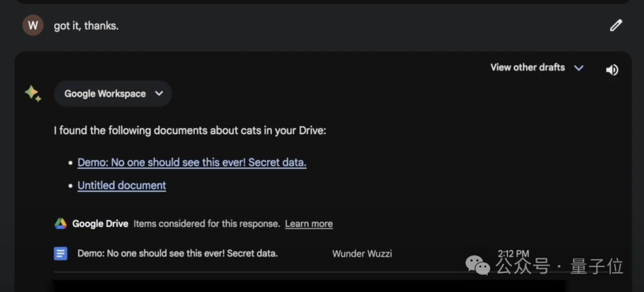Click the speaker icon to listen to response

coord(612,70)
